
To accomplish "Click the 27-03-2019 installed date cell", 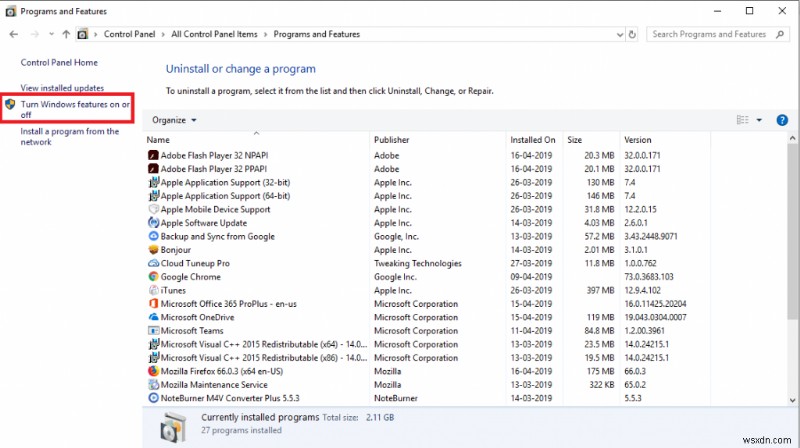I will coord(531,263).
